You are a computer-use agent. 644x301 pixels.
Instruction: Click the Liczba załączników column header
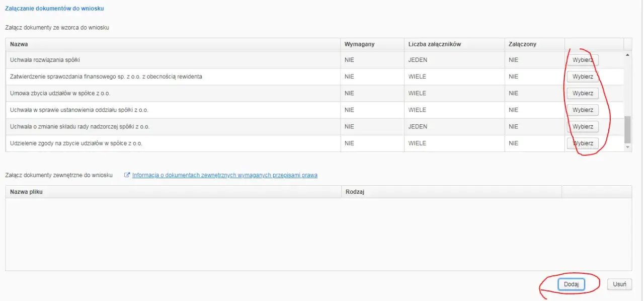tap(454, 44)
